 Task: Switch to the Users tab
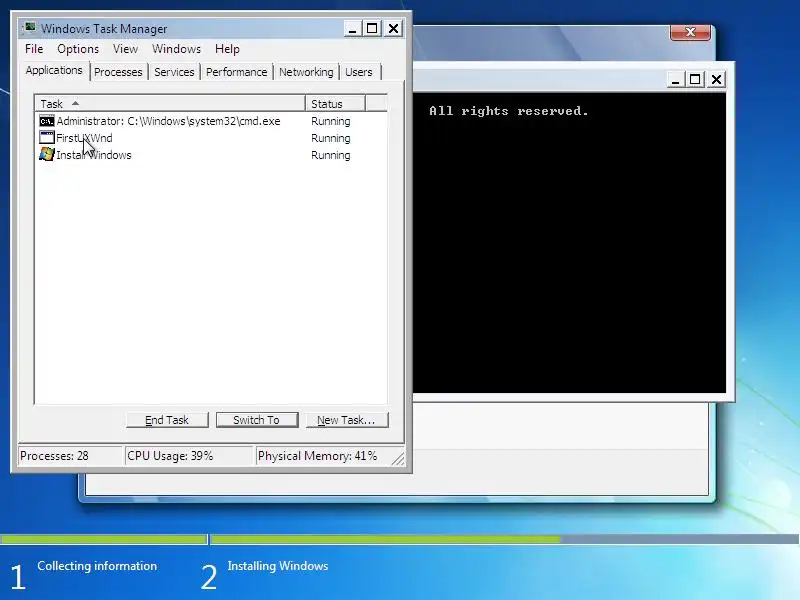tap(359, 72)
